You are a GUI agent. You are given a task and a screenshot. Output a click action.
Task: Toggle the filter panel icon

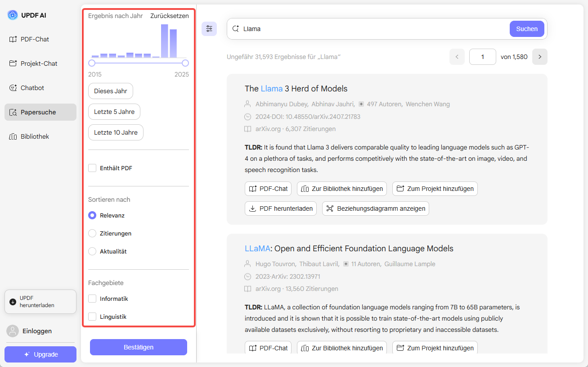point(209,29)
